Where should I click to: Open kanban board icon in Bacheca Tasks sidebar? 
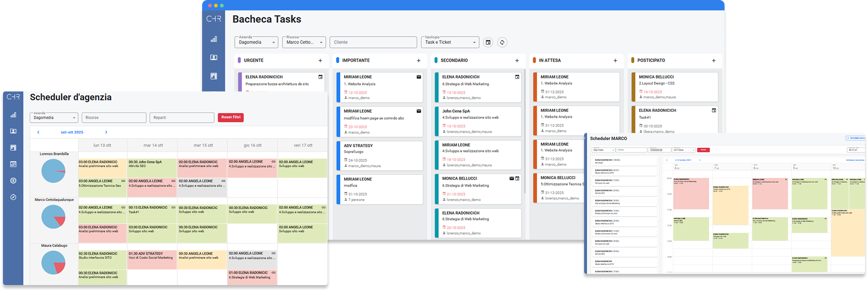(214, 76)
